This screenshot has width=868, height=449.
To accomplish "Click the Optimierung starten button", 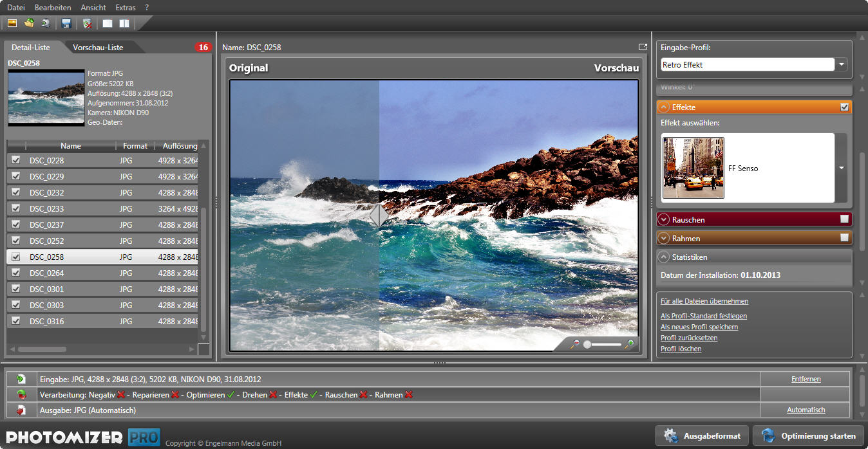I will tap(809, 435).
